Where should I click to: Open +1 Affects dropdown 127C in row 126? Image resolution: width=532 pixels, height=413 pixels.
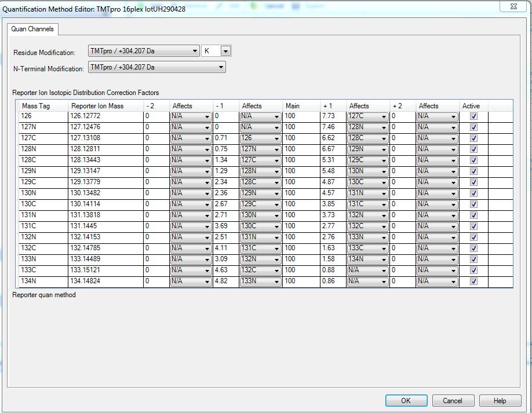tap(368, 116)
